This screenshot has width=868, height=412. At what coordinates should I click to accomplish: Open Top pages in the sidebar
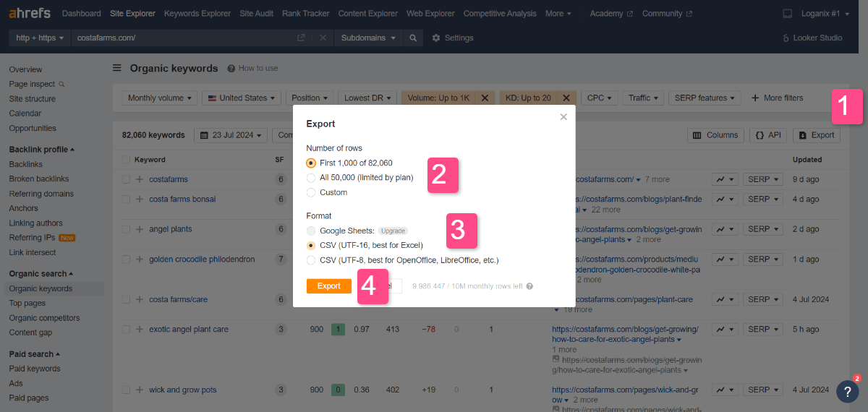27,304
